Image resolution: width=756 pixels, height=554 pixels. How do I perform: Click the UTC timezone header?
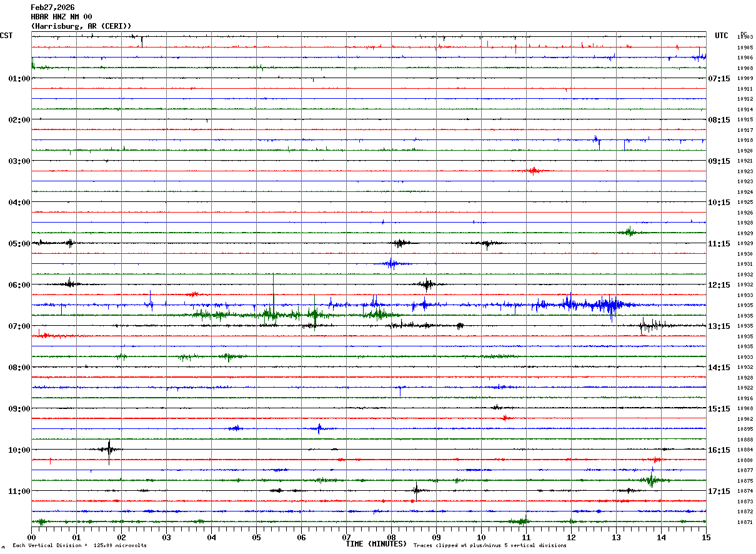722,36
